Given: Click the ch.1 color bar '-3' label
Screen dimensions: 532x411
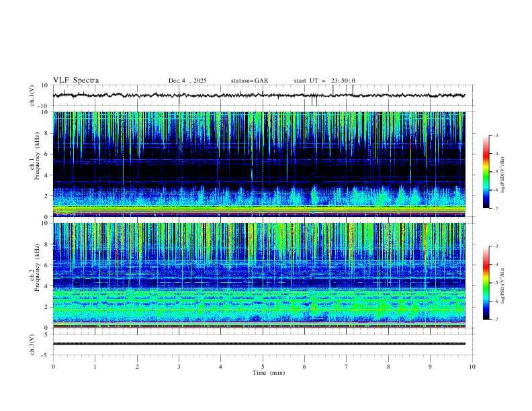Looking at the screenshot, I should (495, 135).
